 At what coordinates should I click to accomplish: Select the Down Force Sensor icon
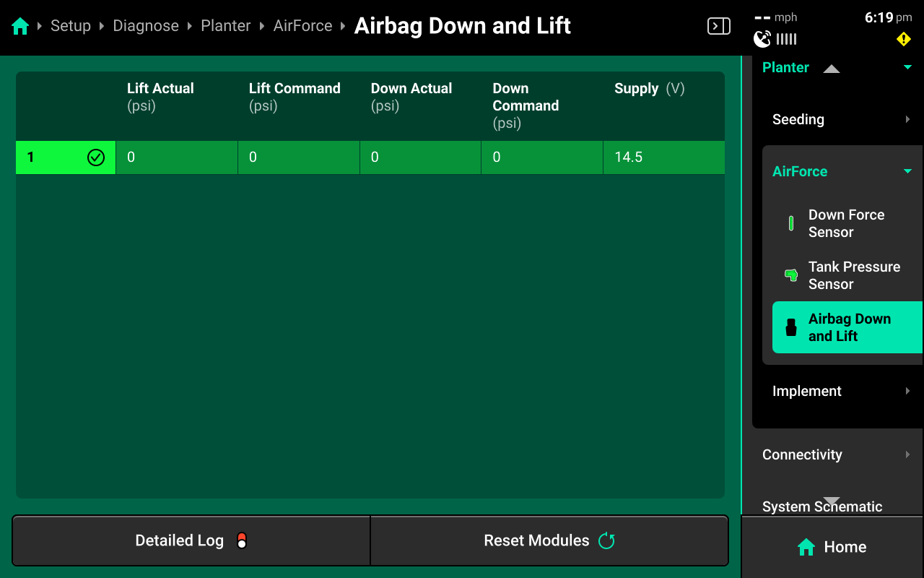point(791,223)
